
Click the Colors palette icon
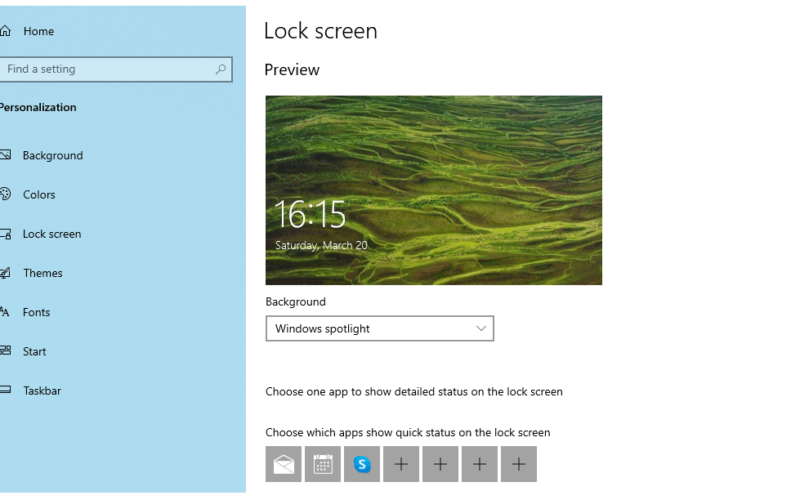point(5,194)
